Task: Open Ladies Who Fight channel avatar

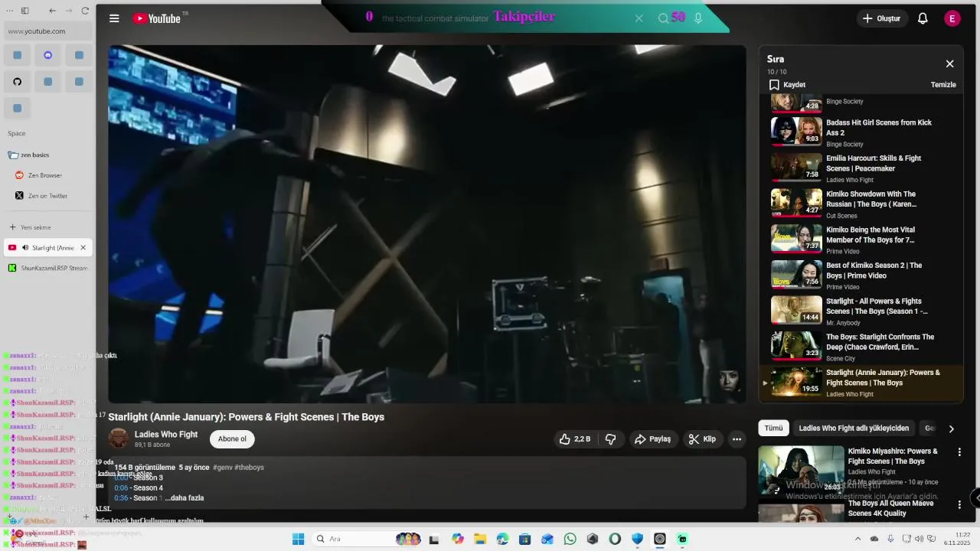Action: (x=119, y=439)
